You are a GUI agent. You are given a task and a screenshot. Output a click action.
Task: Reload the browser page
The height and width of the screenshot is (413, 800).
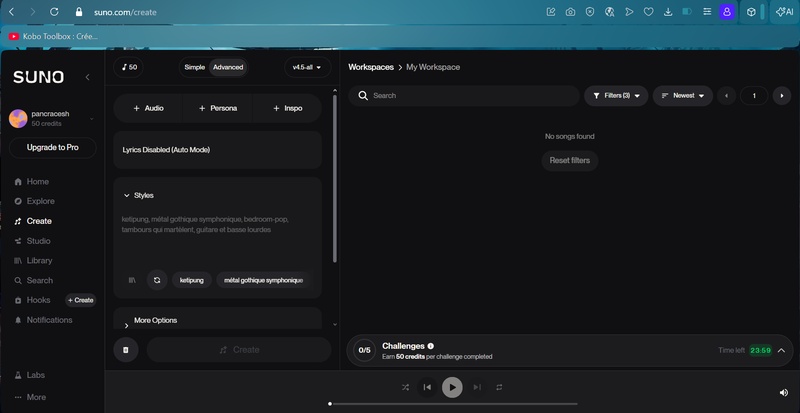tap(54, 12)
